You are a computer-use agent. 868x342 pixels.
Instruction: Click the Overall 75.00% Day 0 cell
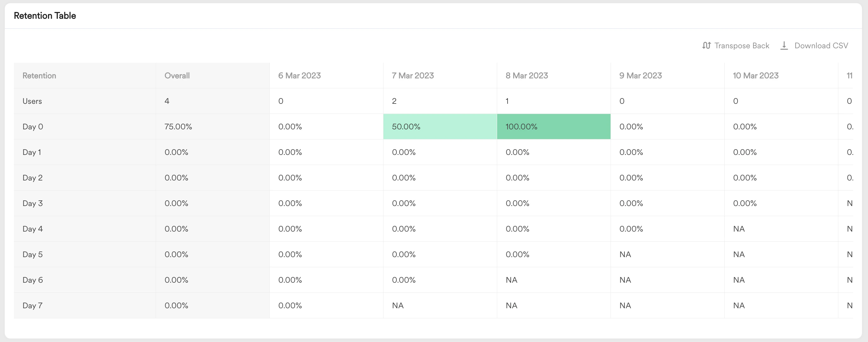point(178,127)
